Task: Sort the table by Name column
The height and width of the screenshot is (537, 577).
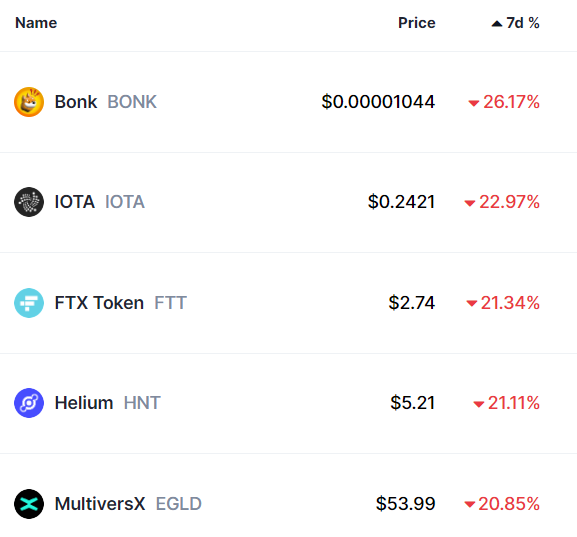Action: 36,23
